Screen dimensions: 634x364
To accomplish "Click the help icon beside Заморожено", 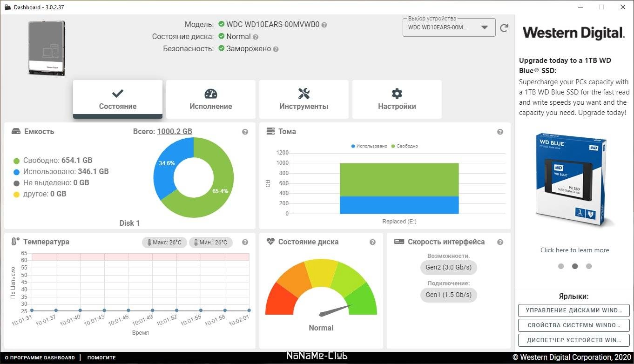I will [x=276, y=49].
